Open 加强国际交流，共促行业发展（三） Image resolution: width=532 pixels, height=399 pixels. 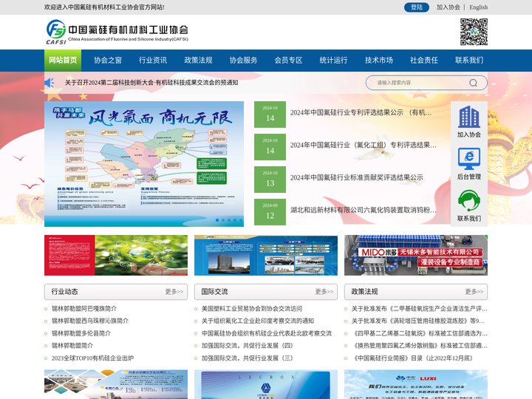pyautogui.click(x=247, y=358)
